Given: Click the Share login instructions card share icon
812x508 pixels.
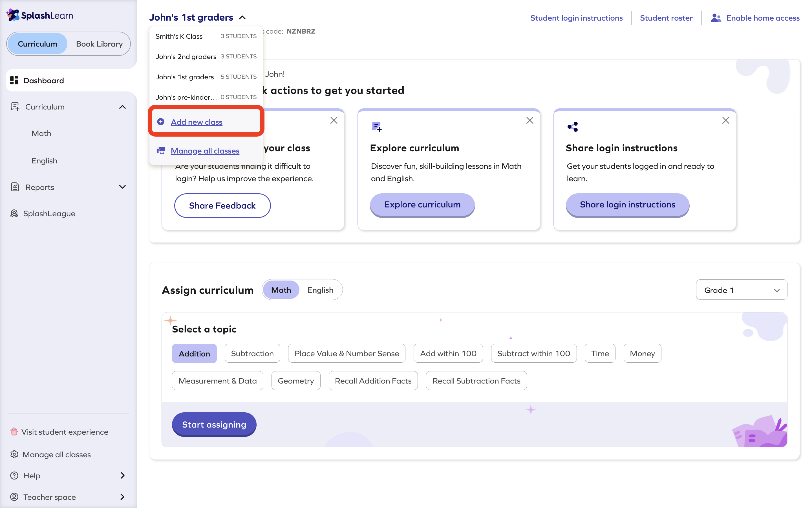Looking at the screenshot, I should 573,127.
